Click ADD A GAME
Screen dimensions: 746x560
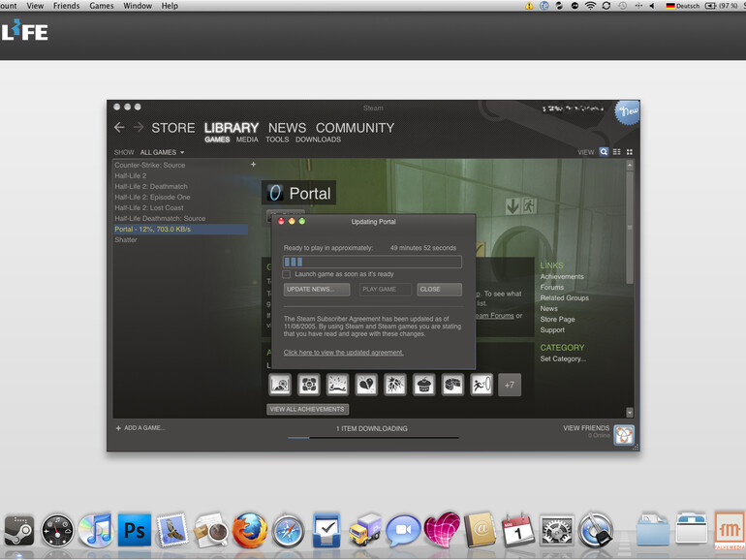click(140, 427)
